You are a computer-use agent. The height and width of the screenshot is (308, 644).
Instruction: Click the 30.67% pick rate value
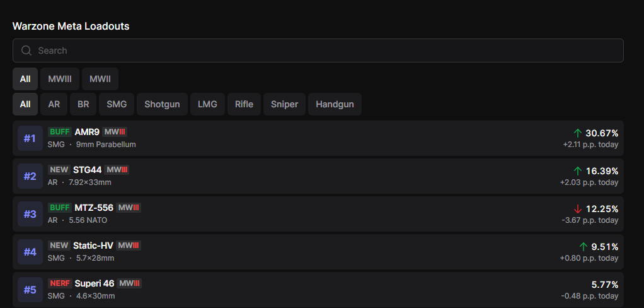point(602,133)
